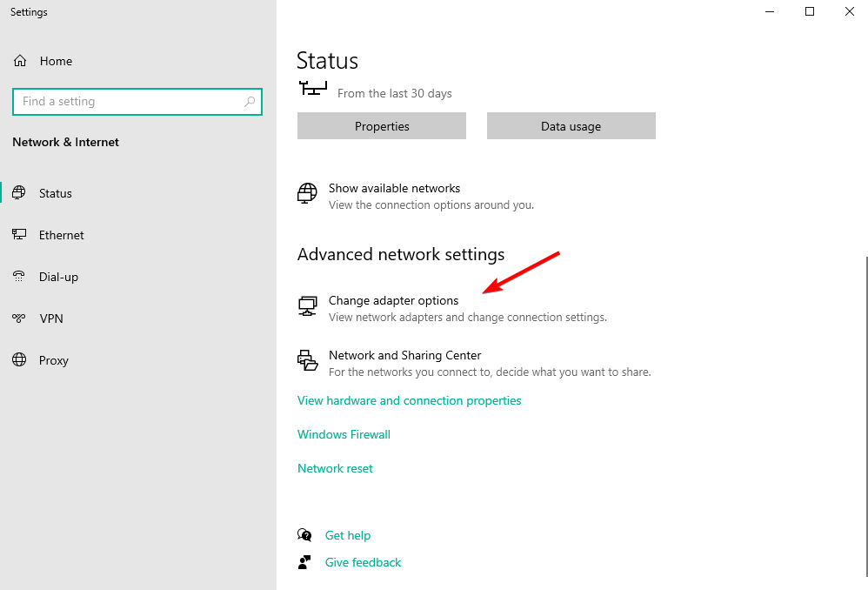Click the VPN icon in sidebar
The width and height of the screenshot is (868, 590).
pyautogui.click(x=19, y=318)
